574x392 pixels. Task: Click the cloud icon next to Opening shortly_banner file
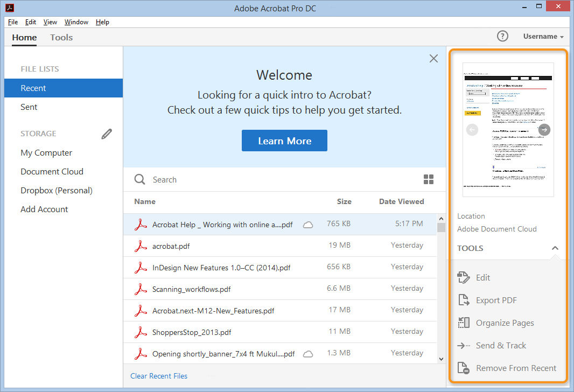tap(307, 354)
